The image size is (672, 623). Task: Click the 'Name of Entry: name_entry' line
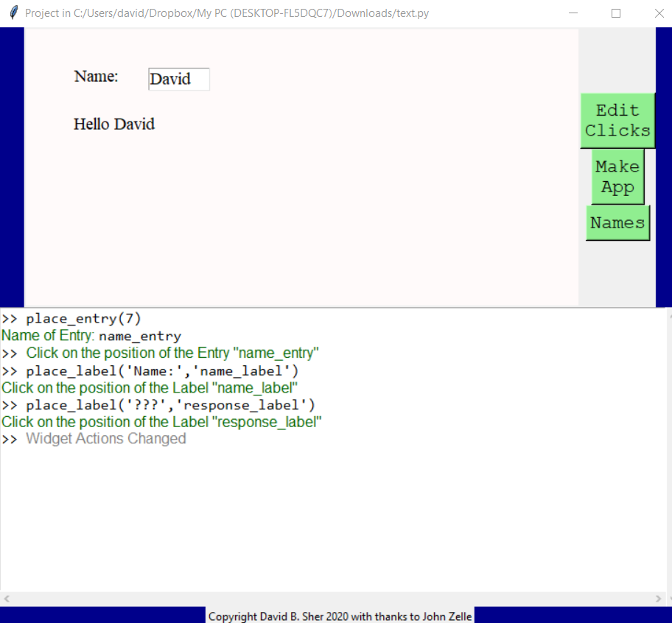[x=91, y=336]
